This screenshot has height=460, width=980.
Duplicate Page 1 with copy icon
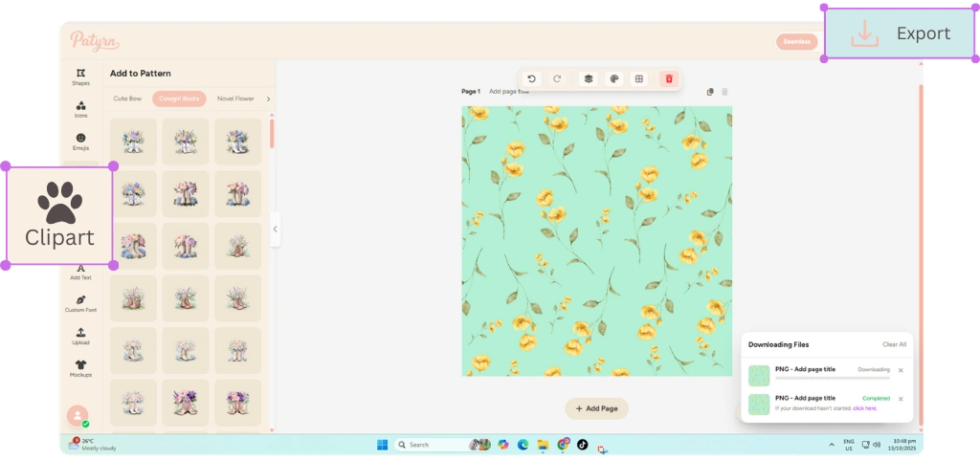pyautogui.click(x=710, y=92)
